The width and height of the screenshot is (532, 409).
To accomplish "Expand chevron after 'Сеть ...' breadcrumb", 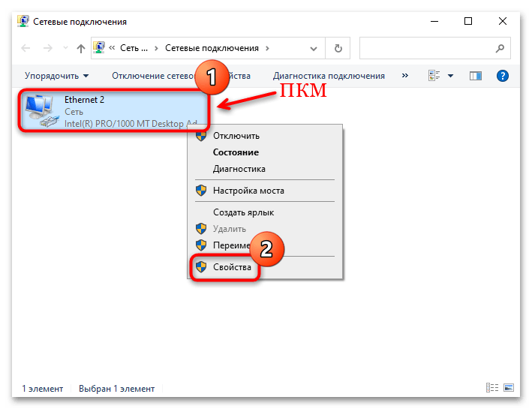I will pyautogui.click(x=156, y=49).
